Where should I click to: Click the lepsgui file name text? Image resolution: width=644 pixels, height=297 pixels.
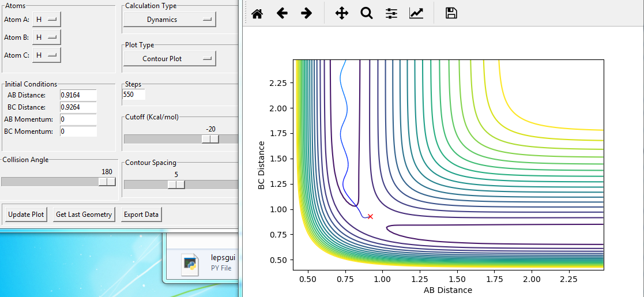222,258
